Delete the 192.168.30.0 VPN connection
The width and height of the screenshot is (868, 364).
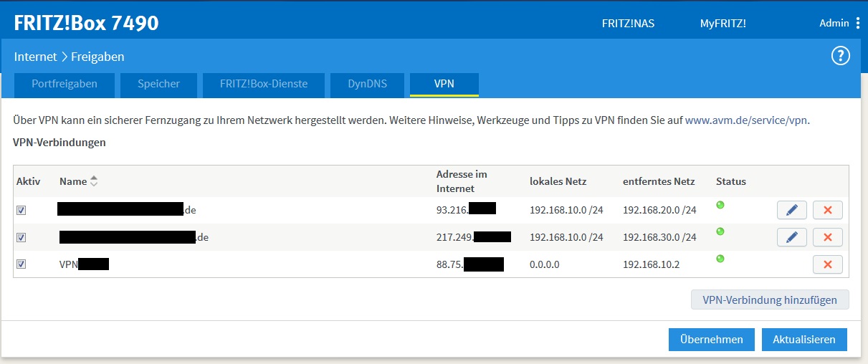coord(828,237)
